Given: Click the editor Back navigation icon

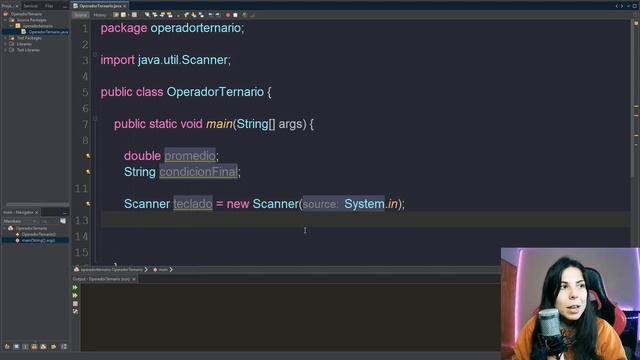Looking at the screenshot, I should point(123,15).
